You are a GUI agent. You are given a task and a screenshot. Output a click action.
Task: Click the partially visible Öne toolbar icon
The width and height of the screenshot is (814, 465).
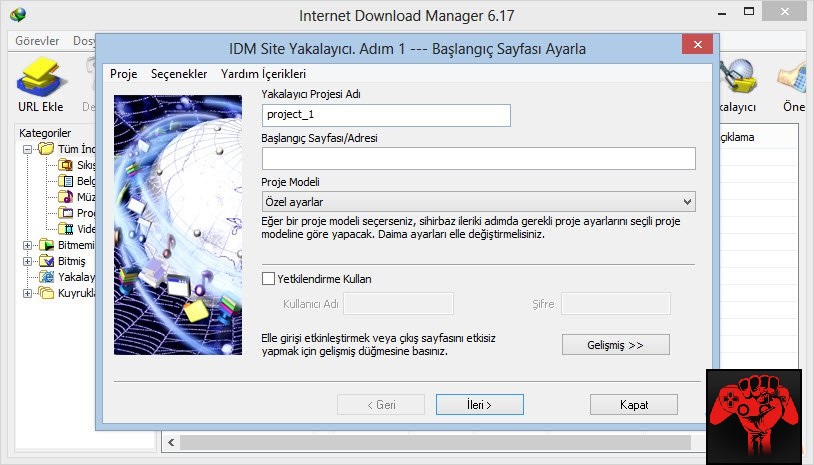coord(794,78)
